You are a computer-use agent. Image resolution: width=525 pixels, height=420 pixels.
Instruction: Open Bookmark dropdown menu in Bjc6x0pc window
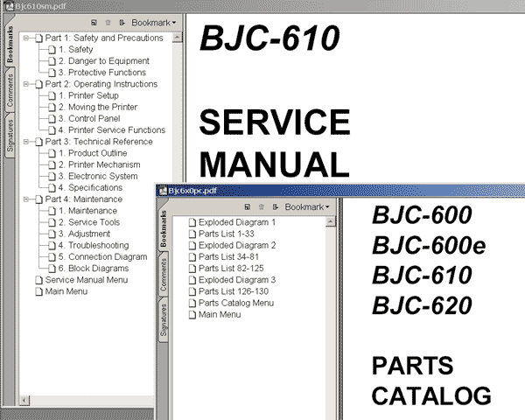307,207
